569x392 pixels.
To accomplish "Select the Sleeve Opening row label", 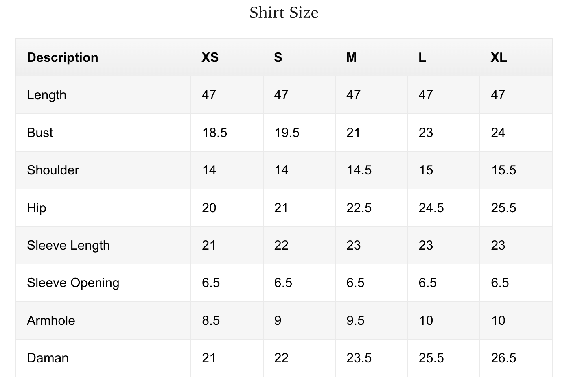I will click(x=73, y=283).
